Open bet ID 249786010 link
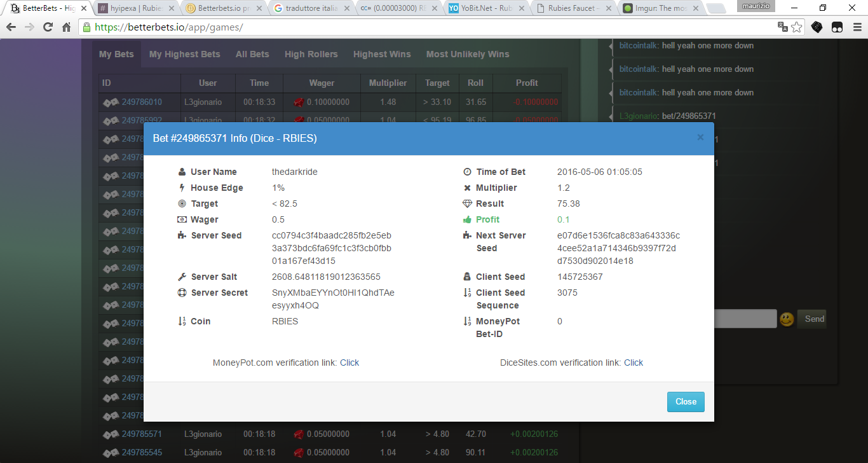868x463 pixels. (142, 102)
